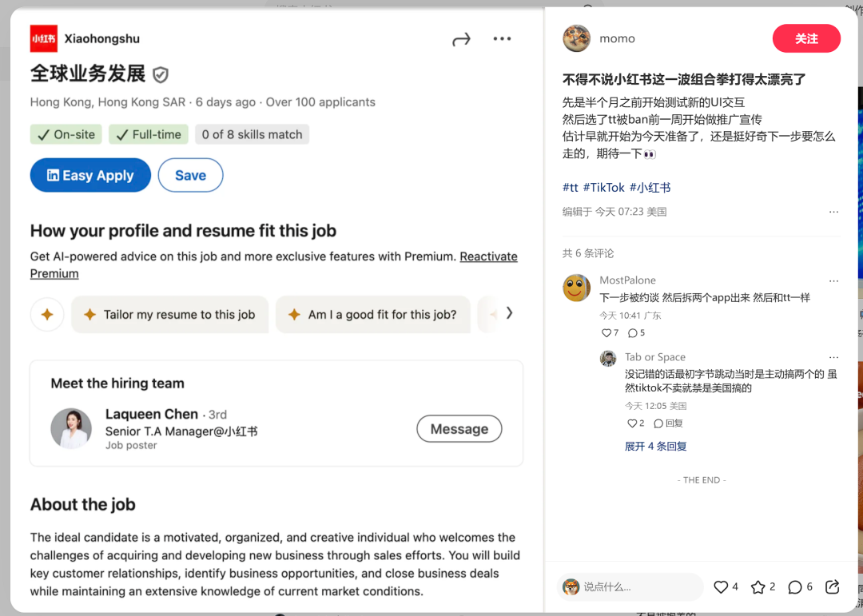Viewport: 863px width, 616px height.
Task: Click the 0 of 8 skills match tag
Action: click(x=252, y=134)
